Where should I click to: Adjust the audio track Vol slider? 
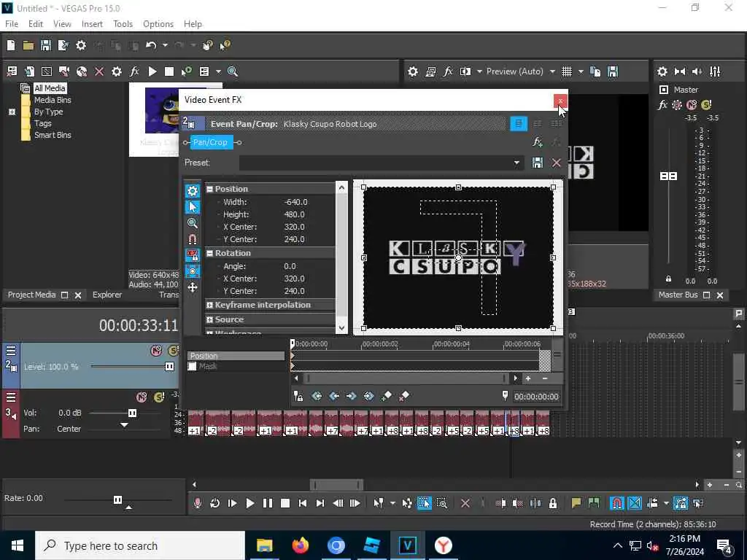pyautogui.click(x=133, y=413)
